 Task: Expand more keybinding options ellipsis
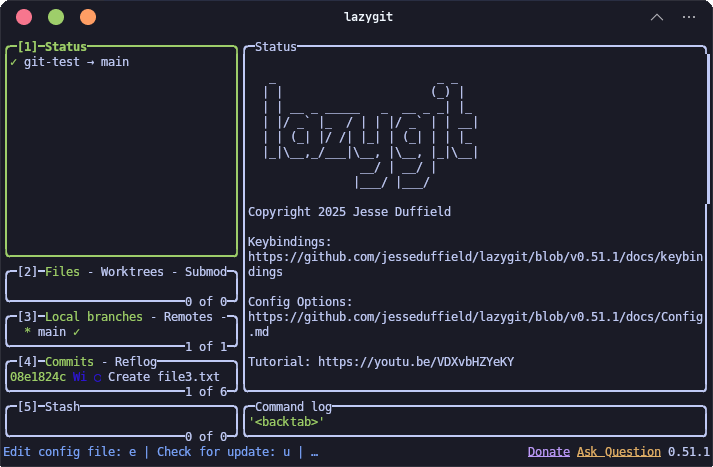click(x=314, y=453)
